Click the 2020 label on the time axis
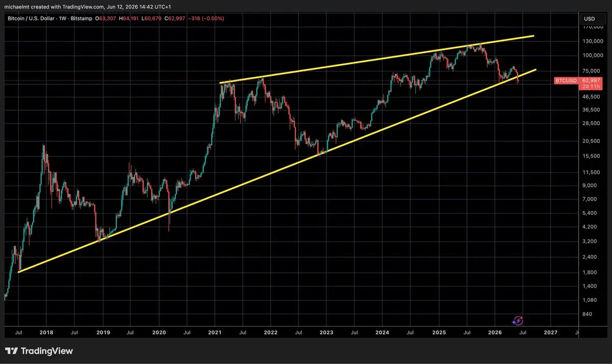 click(x=158, y=332)
